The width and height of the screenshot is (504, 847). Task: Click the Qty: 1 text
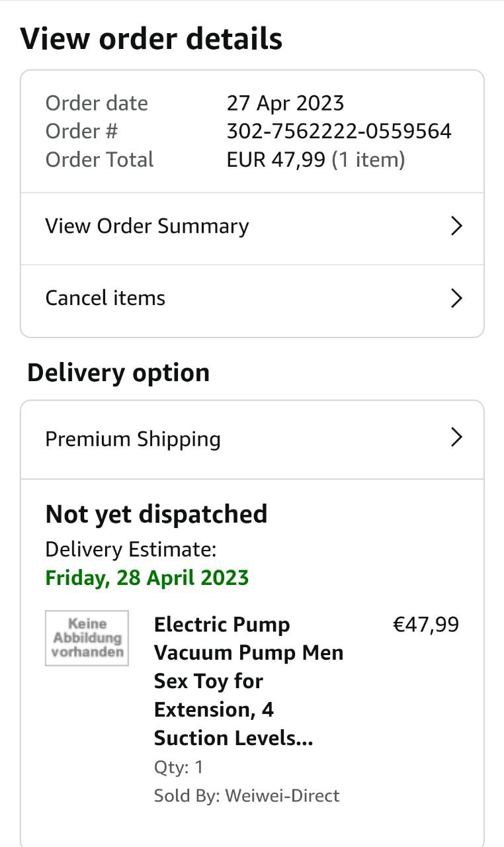coord(179,767)
